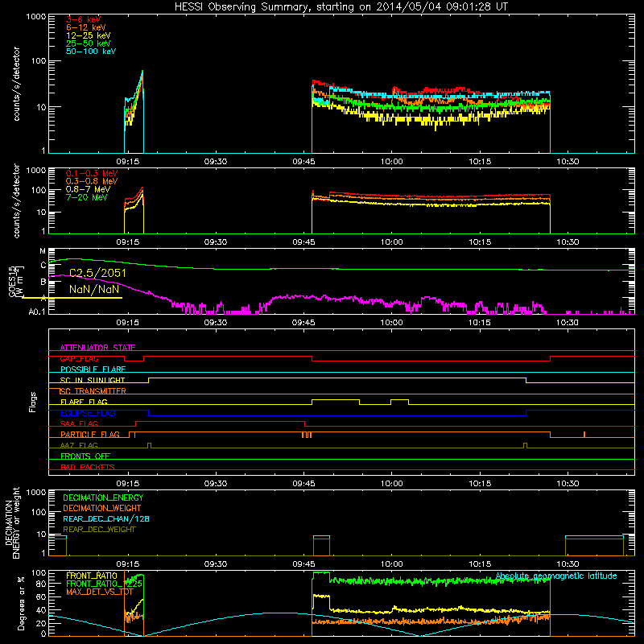The image size is (644, 644).
Task: Click the early count spike near 09:17
Action: (134, 112)
